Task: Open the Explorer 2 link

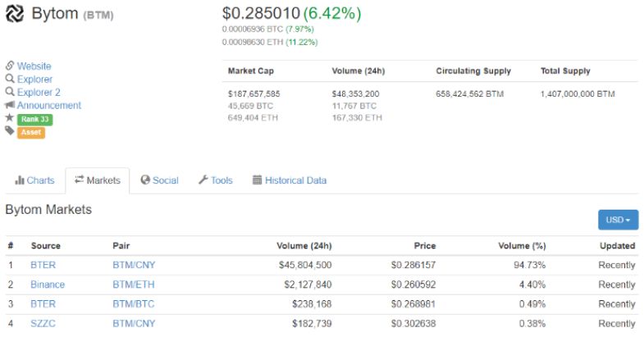Action: point(39,93)
